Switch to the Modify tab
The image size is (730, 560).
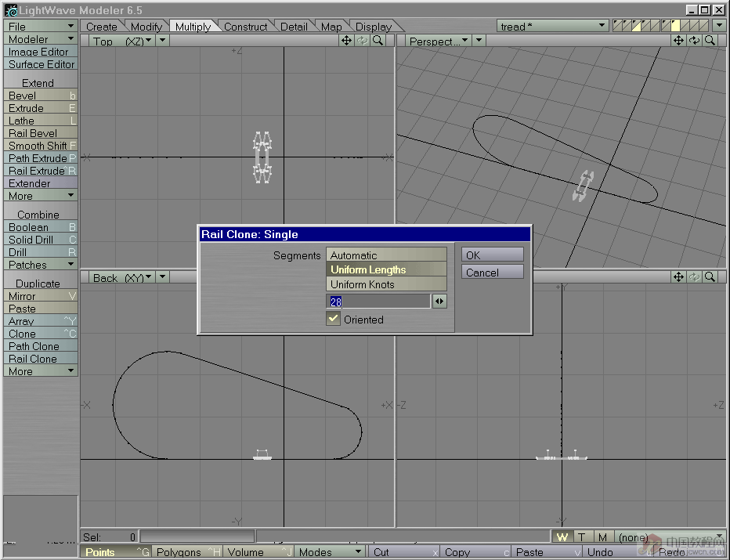(x=146, y=27)
